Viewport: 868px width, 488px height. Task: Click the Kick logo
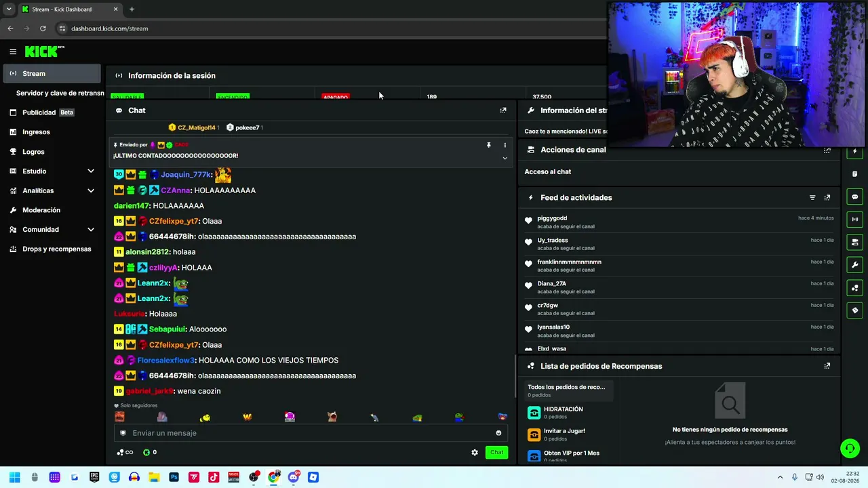click(44, 52)
